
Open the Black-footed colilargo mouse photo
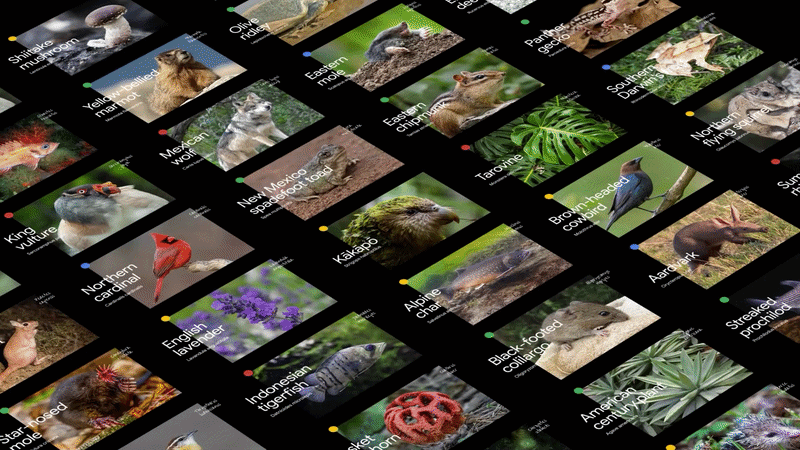577,327
